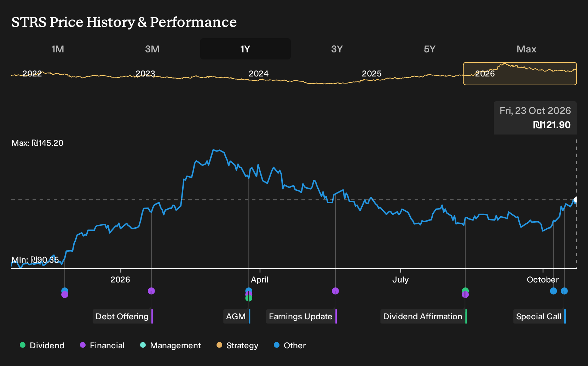Image resolution: width=588 pixels, height=366 pixels.
Task: Select the 1Y range tab
Action: pos(246,49)
